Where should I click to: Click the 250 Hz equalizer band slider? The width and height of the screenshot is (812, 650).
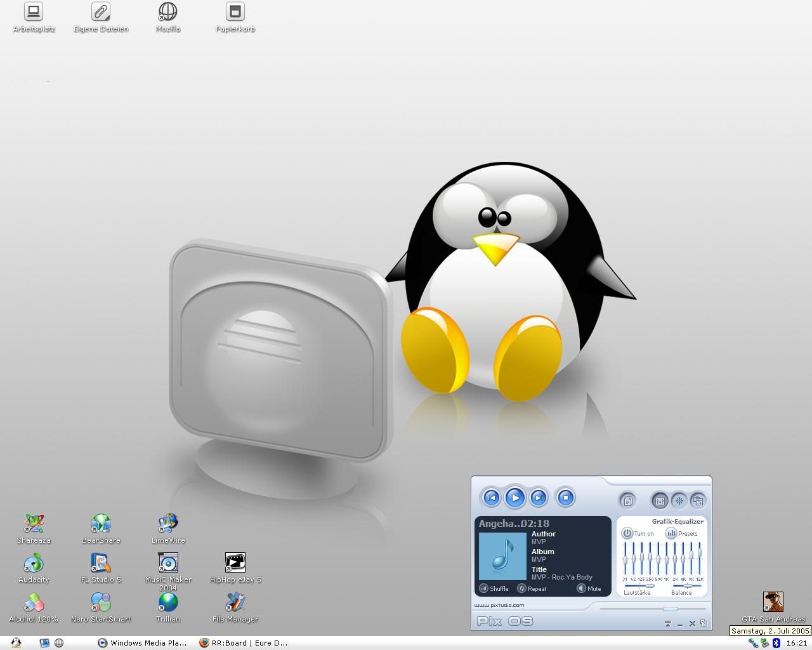[650, 559]
